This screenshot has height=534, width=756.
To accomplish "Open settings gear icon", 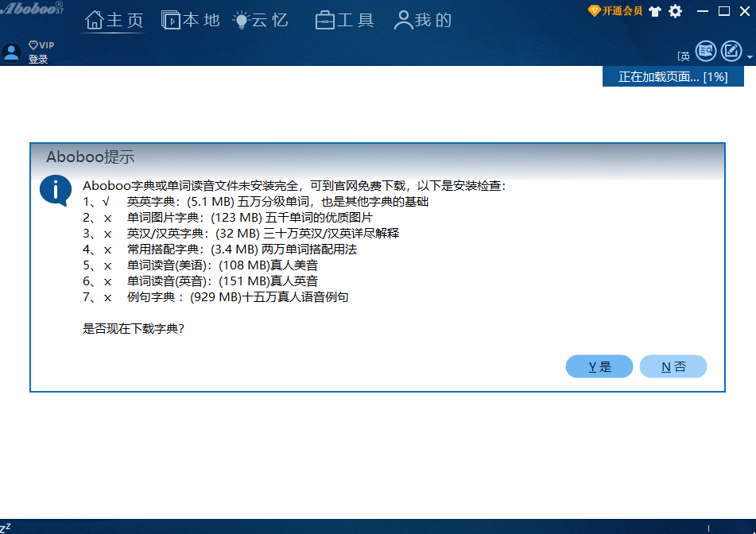I will pyautogui.click(x=676, y=11).
